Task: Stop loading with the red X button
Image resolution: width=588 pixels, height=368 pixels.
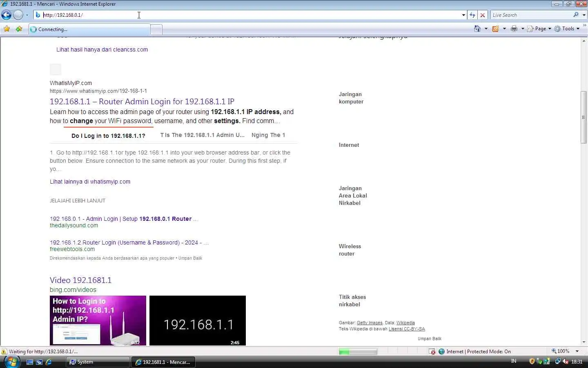Action: coord(483,15)
